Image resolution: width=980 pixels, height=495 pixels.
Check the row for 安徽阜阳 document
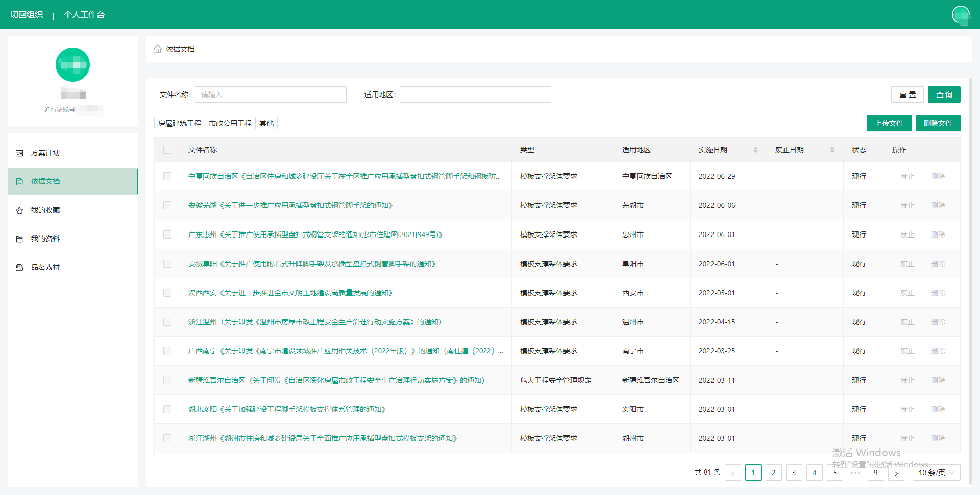167,264
